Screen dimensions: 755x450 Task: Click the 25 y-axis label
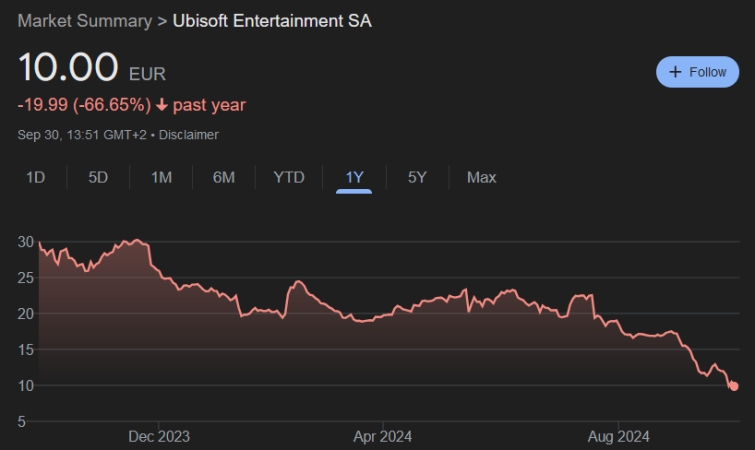point(26,278)
